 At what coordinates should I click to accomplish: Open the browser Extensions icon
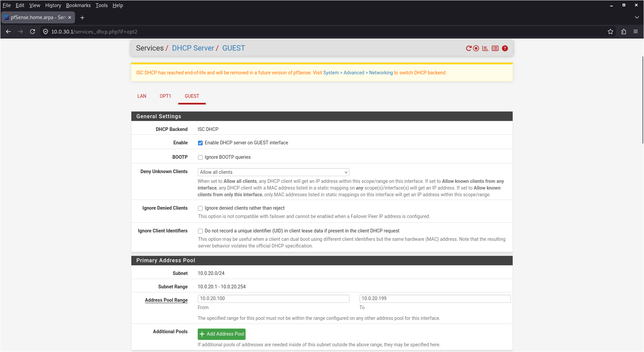623,31
